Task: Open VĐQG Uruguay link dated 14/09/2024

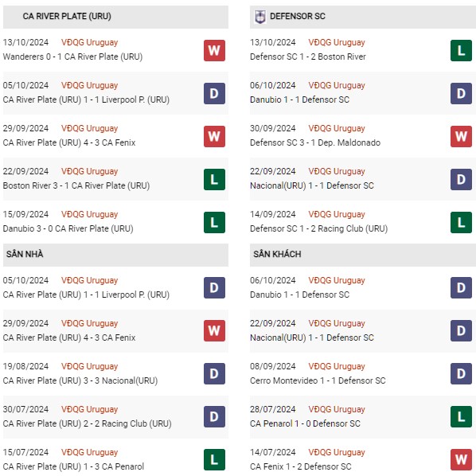Action: point(337,214)
